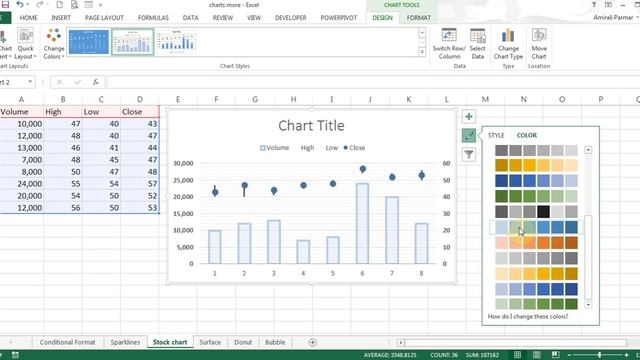Open the HOME ribbon tab
This screenshot has width=640, height=360.
(29, 18)
